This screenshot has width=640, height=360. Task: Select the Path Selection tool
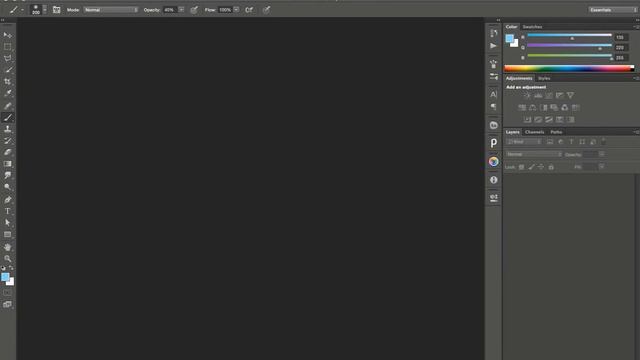point(8,222)
